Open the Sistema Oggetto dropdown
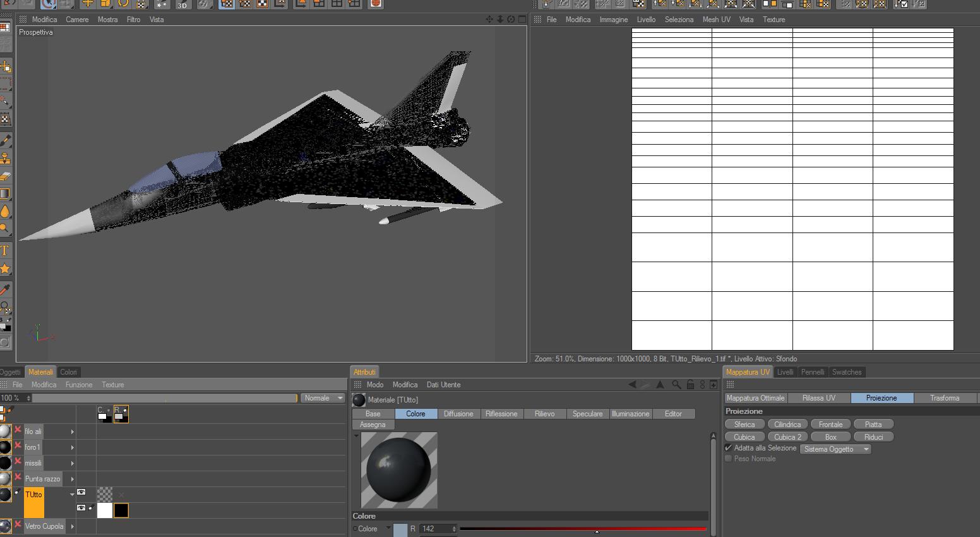Screen dimensions: 980x537 click(835, 449)
